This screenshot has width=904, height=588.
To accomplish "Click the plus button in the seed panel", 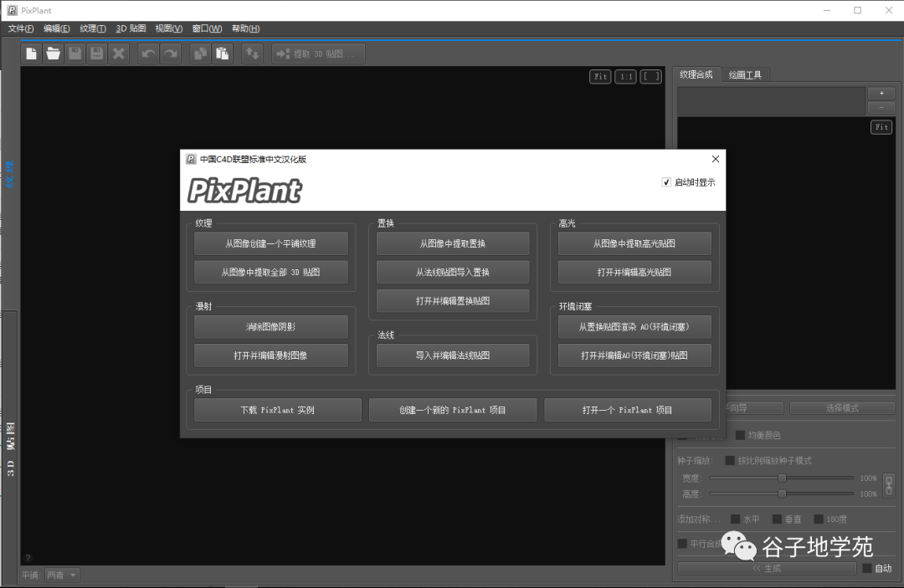I will pos(881,94).
